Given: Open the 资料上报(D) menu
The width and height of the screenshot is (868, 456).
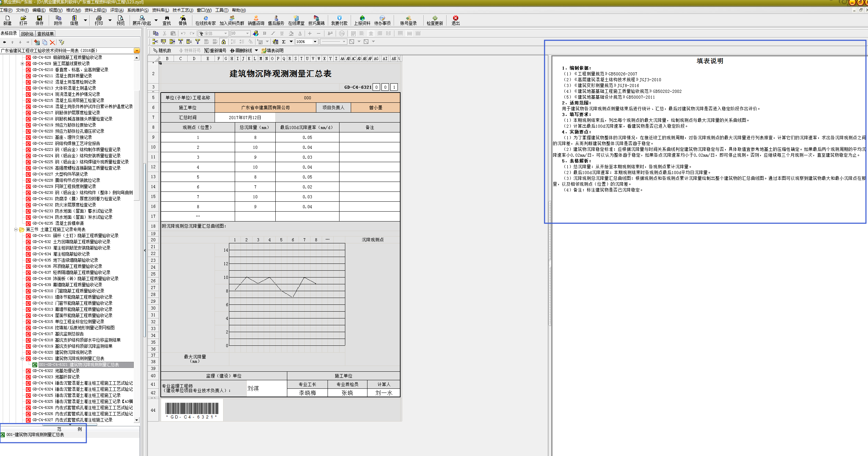Looking at the screenshot, I should [x=96, y=10].
